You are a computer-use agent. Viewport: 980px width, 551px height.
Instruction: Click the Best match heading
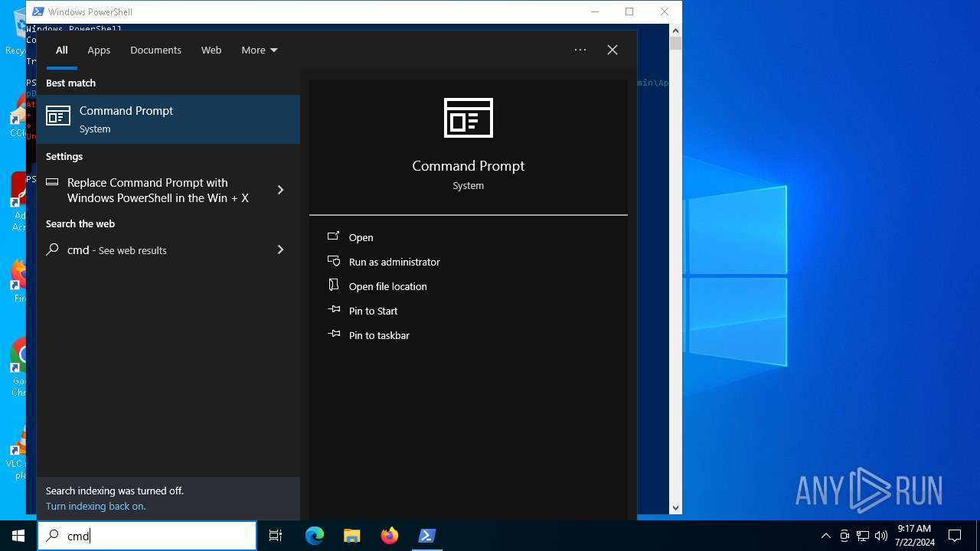coord(70,83)
